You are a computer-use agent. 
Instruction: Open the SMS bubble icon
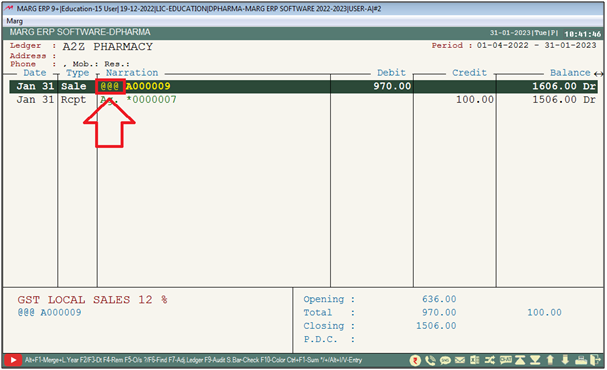pos(445,361)
